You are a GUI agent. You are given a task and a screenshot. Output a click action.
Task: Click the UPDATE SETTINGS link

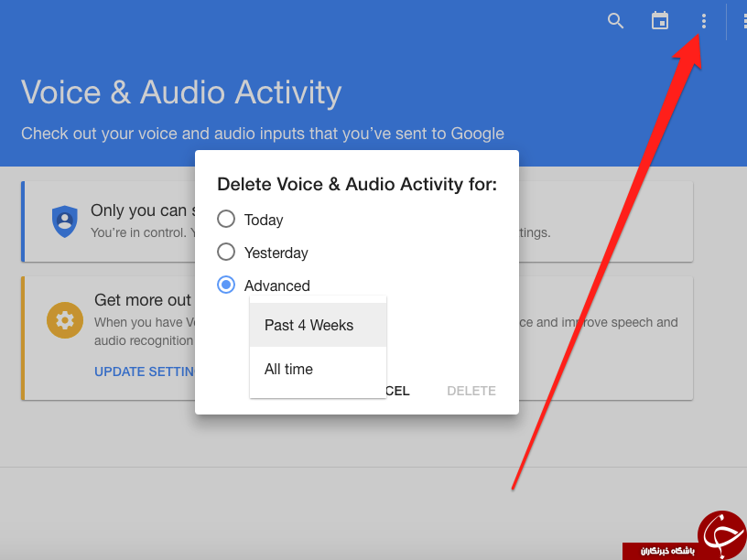[x=145, y=372]
